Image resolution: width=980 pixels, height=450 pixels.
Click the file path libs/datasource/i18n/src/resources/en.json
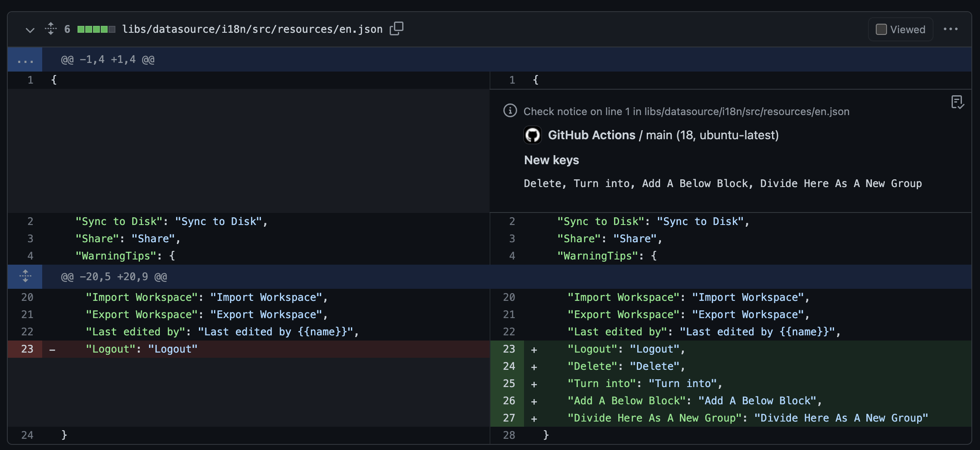[x=252, y=29]
